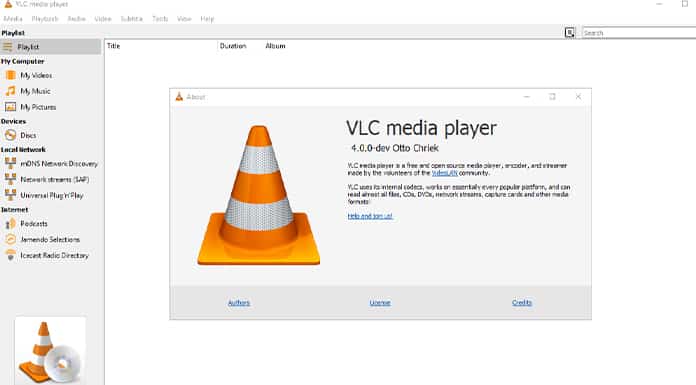
Task: Click the My Music note icon
Action: coord(11,91)
